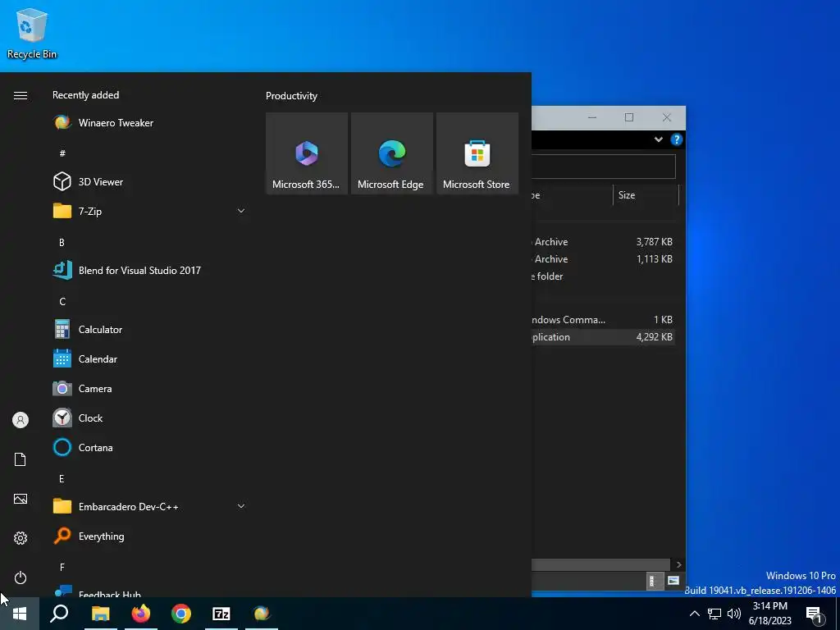This screenshot has width=840, height=630.
Task: Expand the ribbon chevron in Explorer window
Action: 659,139
